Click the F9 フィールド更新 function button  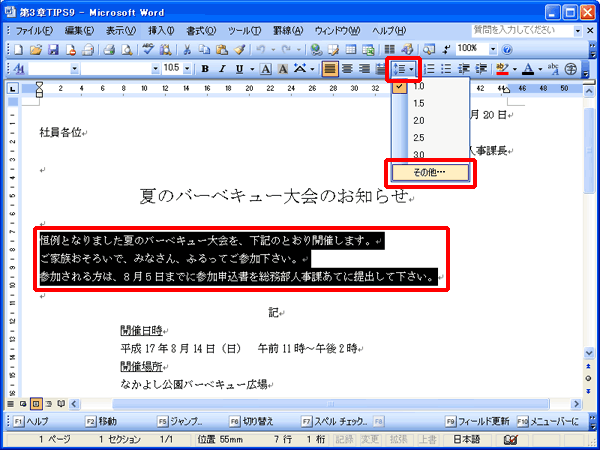(478, 421)
